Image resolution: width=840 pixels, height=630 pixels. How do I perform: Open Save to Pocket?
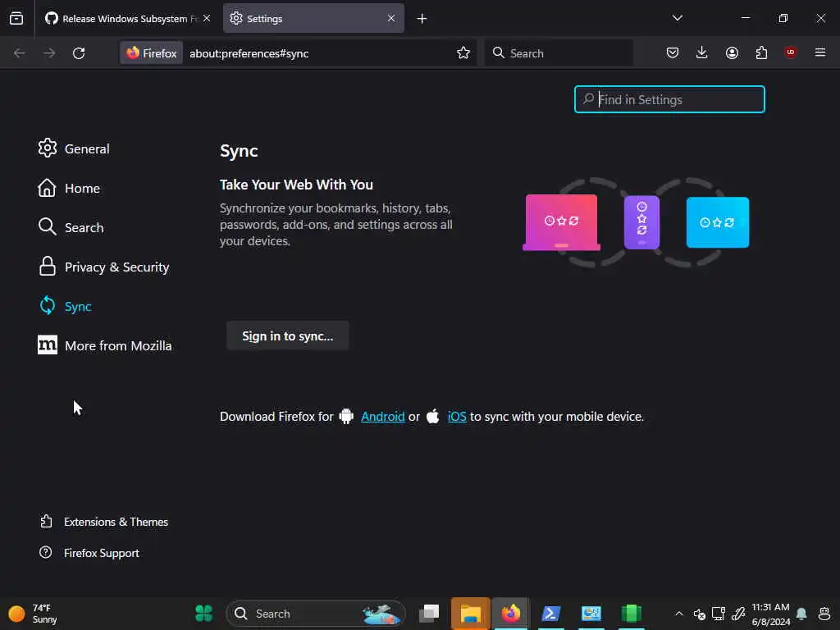pyautogui.click(x=673, y=52)
